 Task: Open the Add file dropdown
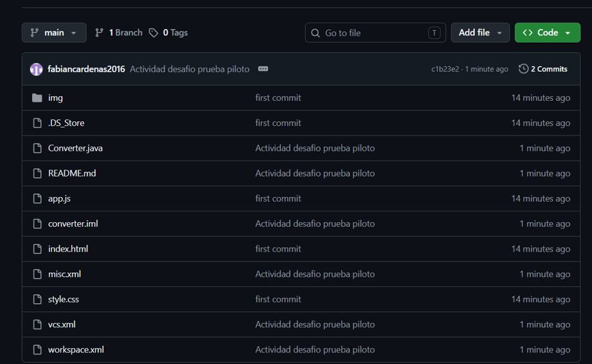click(480, 33)
